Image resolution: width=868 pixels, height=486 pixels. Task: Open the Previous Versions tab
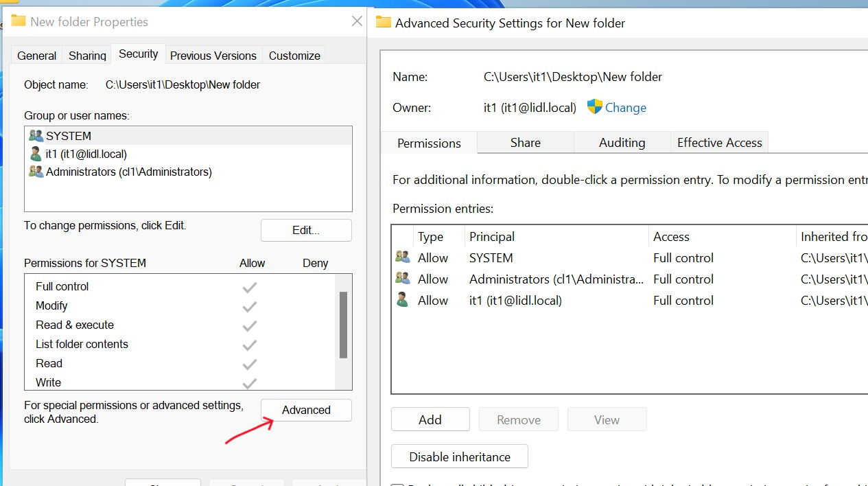(x=213, y=56)
